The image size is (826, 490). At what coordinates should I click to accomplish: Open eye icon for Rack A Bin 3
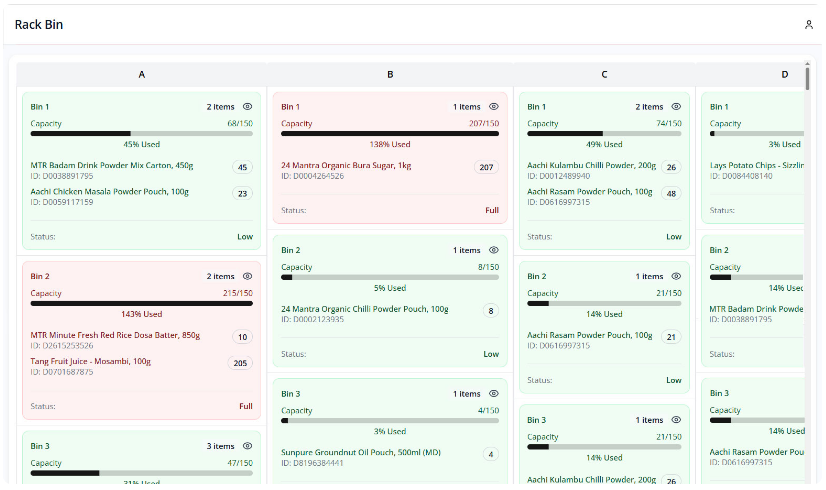click(x=247, y=446)
